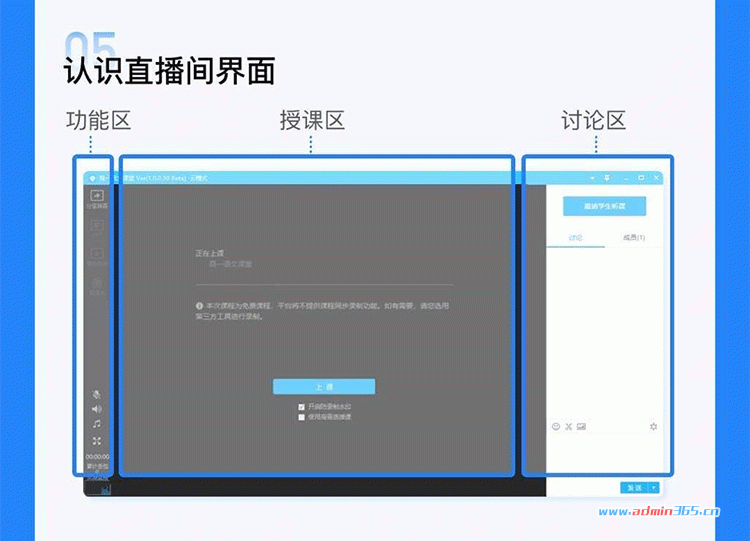Click the camera (摄像头) sidebar icon
The height and width of the screenshot is (541, 750).
[x=97, y=283]
